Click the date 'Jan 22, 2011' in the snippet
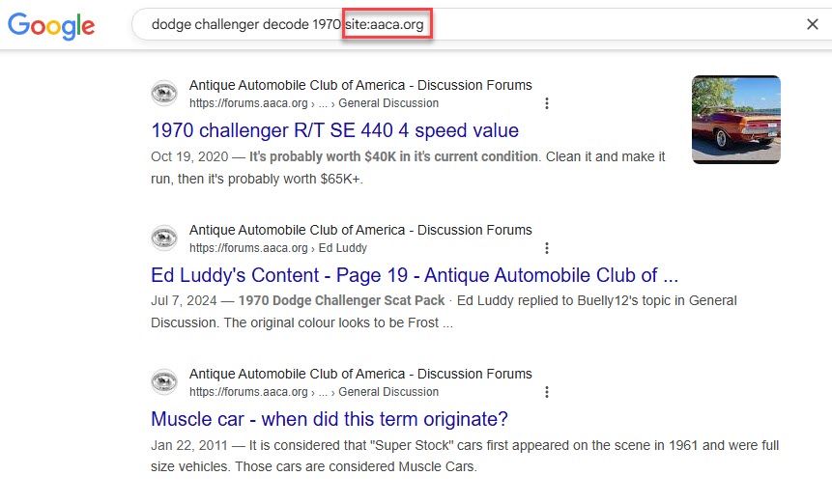 [x=188, y=445]
